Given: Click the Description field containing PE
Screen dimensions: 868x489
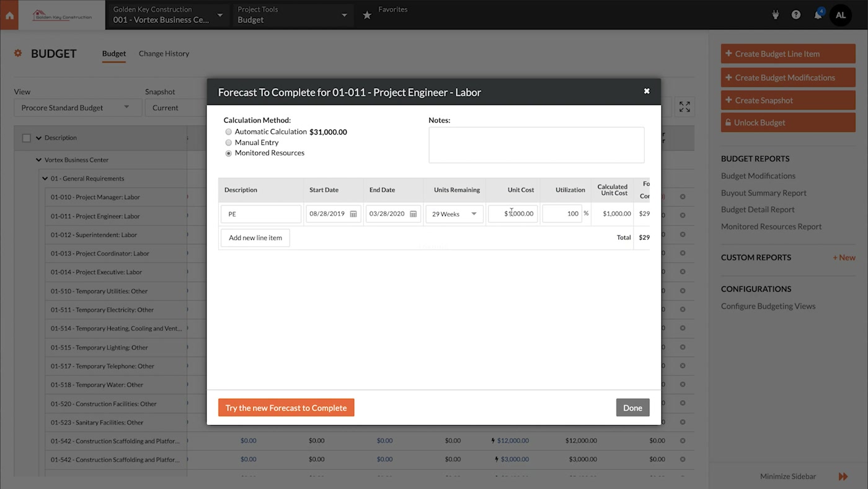Looking at the screenshot, I should click(x=261, y=214).
